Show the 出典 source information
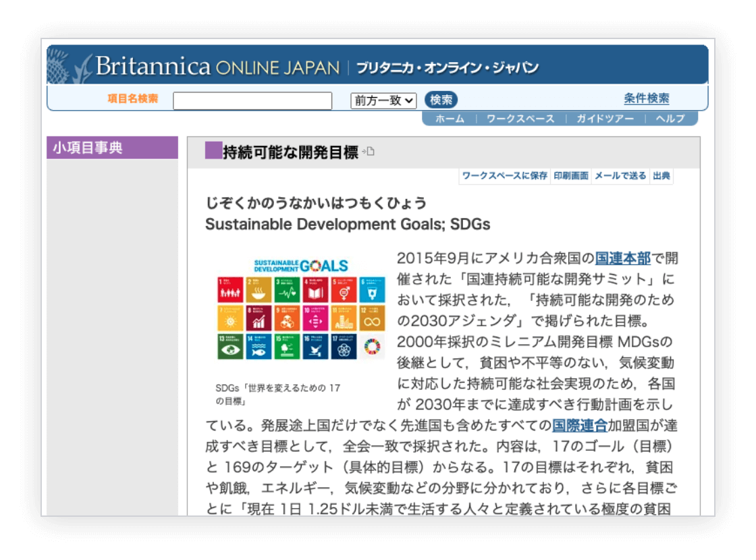Image resolution: width=756 pixels, height=560 pixels. click(661, 176)
